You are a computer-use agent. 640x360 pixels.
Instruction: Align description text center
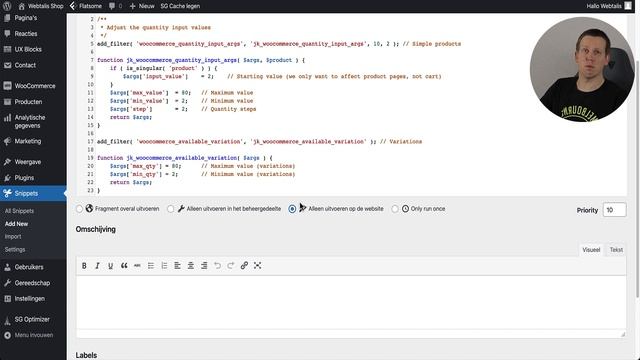(x=191, y=265)
